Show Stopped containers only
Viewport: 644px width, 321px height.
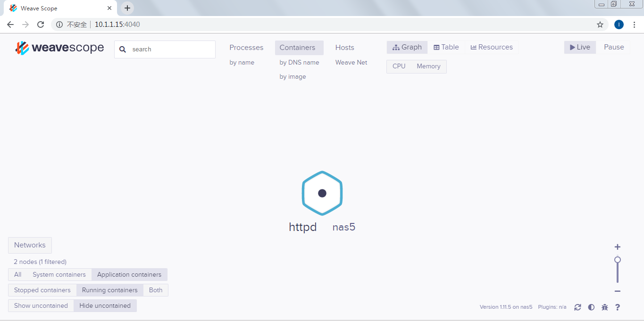click(42, 290)
